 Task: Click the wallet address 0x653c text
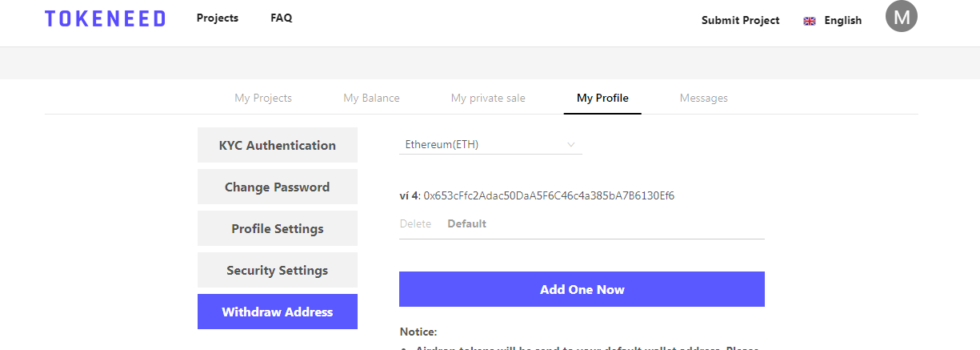tap(549, 195)
